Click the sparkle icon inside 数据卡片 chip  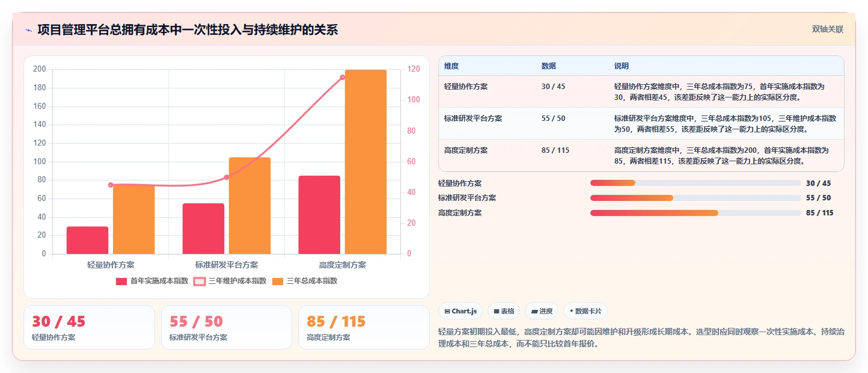pyautogui.click(x=571, y=311)
